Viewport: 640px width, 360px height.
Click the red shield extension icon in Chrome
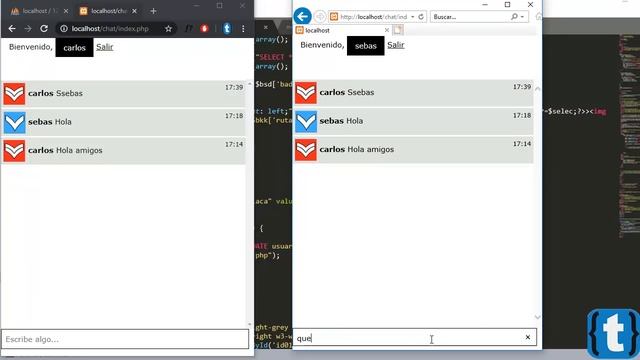[x=204, y=29]
